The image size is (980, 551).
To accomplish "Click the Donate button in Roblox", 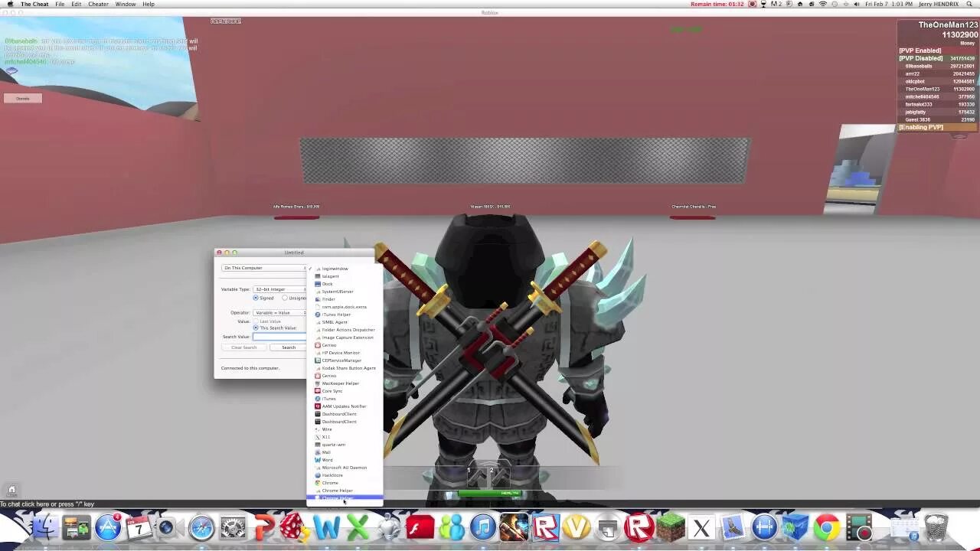I will [23, 98].
